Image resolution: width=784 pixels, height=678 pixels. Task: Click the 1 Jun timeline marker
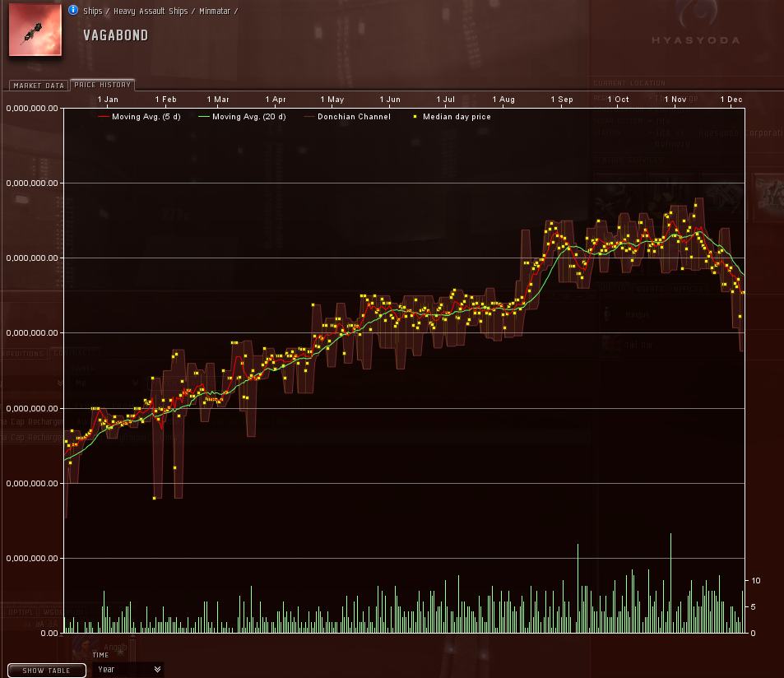tap(389, 100)
